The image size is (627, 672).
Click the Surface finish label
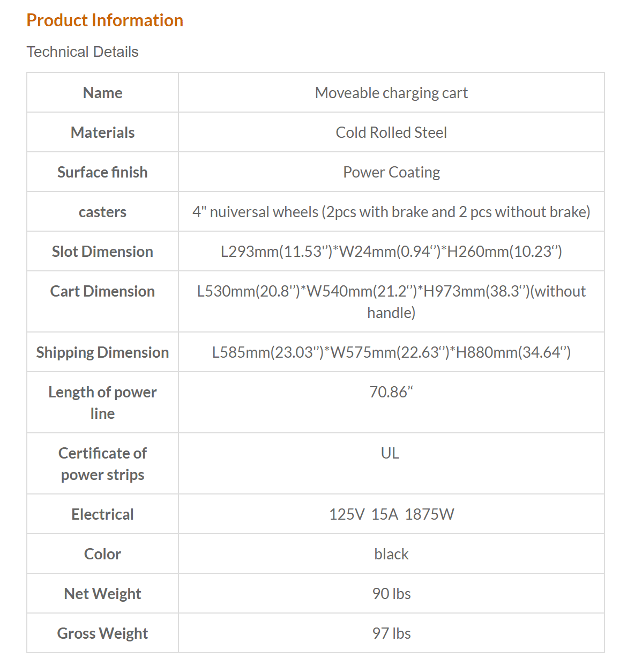102,172
